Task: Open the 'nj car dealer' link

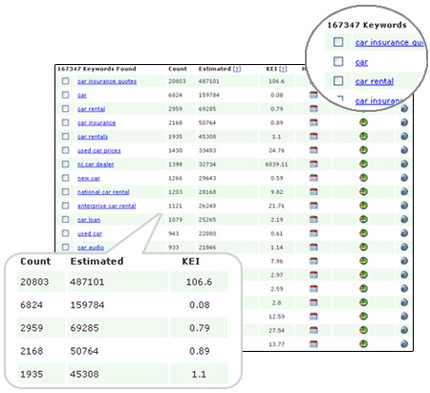Action: coord(96,164)
